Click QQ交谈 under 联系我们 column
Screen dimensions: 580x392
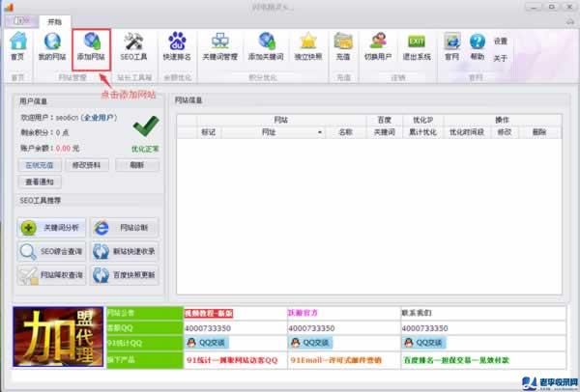tap(424, 343)
